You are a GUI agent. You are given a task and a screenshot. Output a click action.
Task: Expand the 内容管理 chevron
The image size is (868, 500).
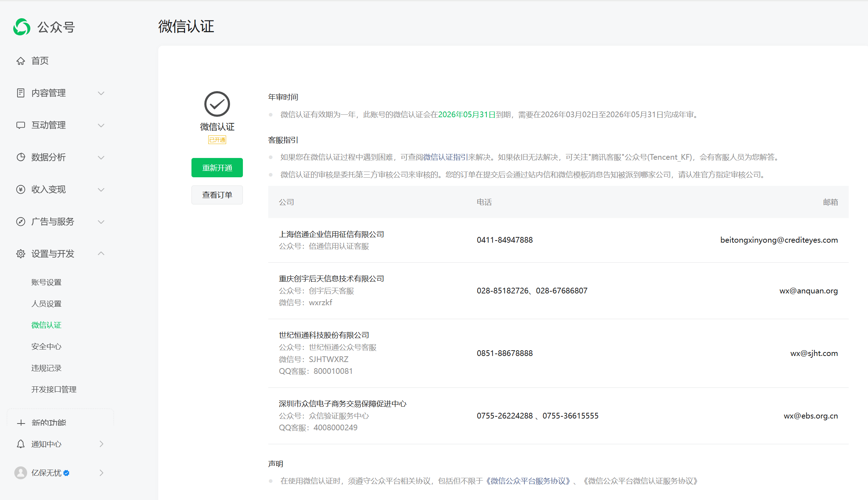(101, 93)
